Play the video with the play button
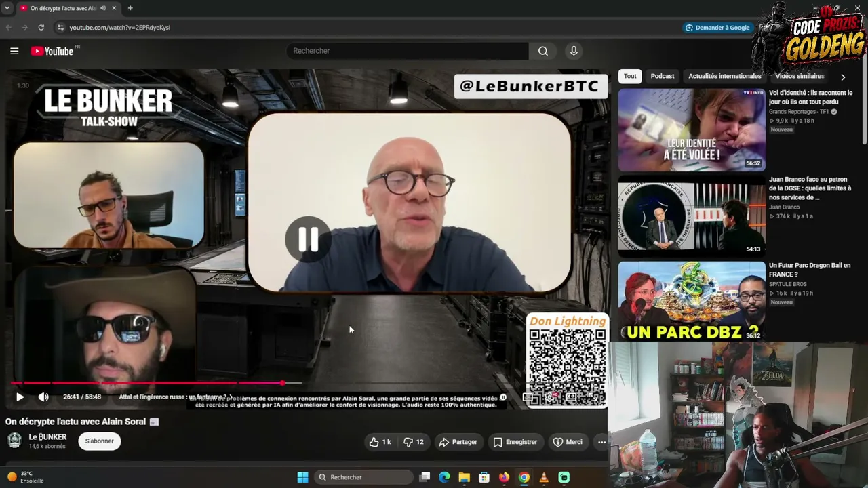 (20, 396)
